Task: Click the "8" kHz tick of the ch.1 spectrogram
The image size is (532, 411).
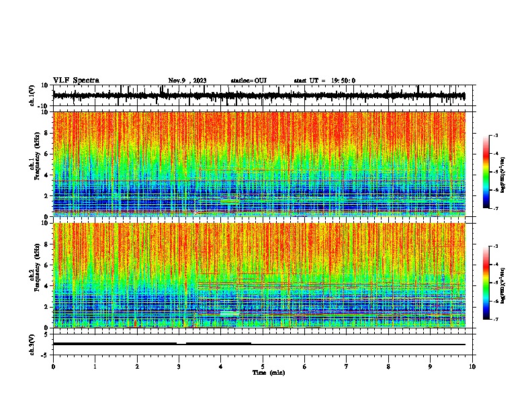Action: click(46, 133)
